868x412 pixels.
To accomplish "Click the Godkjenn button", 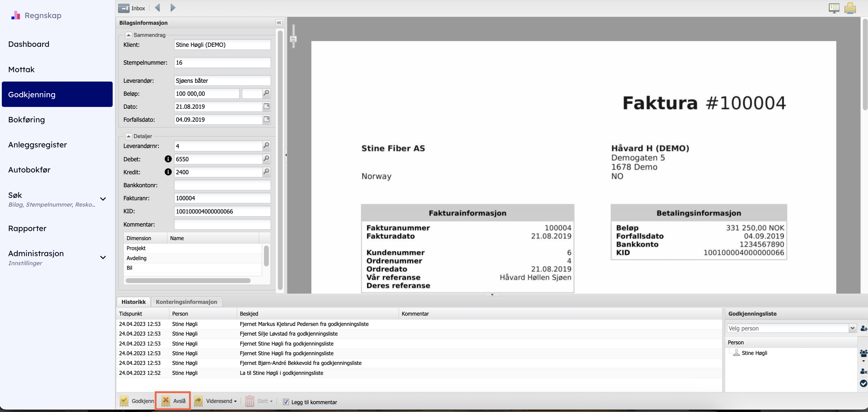I will [137, 401].
